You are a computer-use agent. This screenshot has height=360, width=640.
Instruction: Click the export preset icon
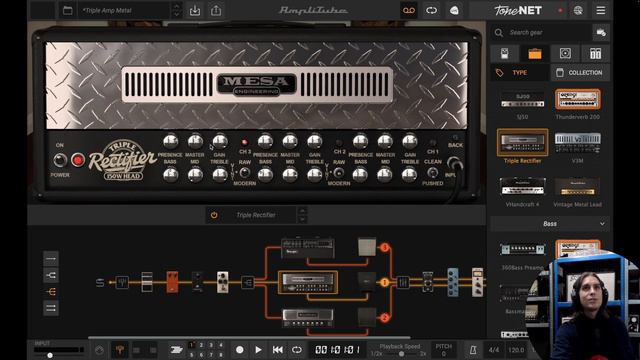pyautogui.click(x=216, y=10)
